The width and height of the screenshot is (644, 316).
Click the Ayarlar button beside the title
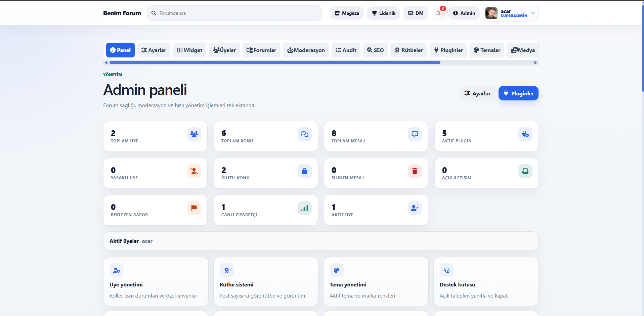tap(477, 93)
